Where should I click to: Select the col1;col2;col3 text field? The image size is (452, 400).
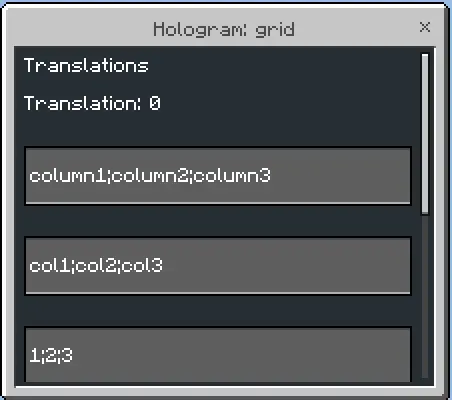(x=218, y=266)
